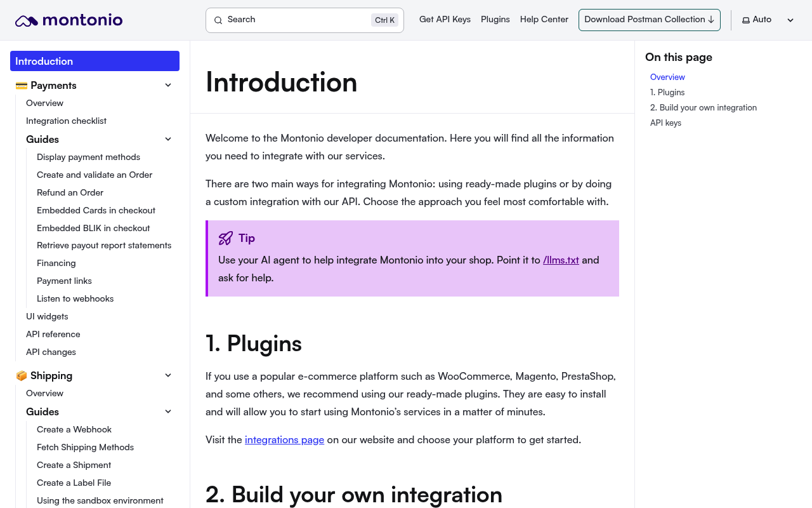Click the laptop icon beside Auto
The width and height of the screenshot is (812, 508).
[x=746, y=20]
